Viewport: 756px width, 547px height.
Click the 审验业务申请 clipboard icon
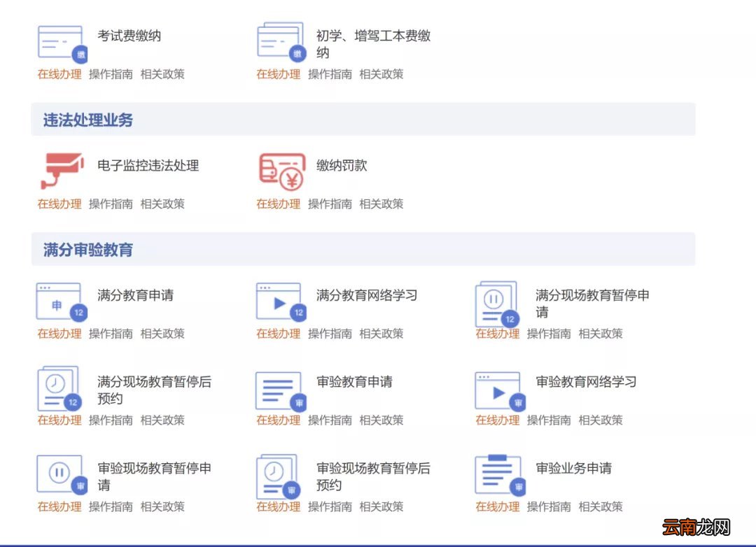(500, 475)
